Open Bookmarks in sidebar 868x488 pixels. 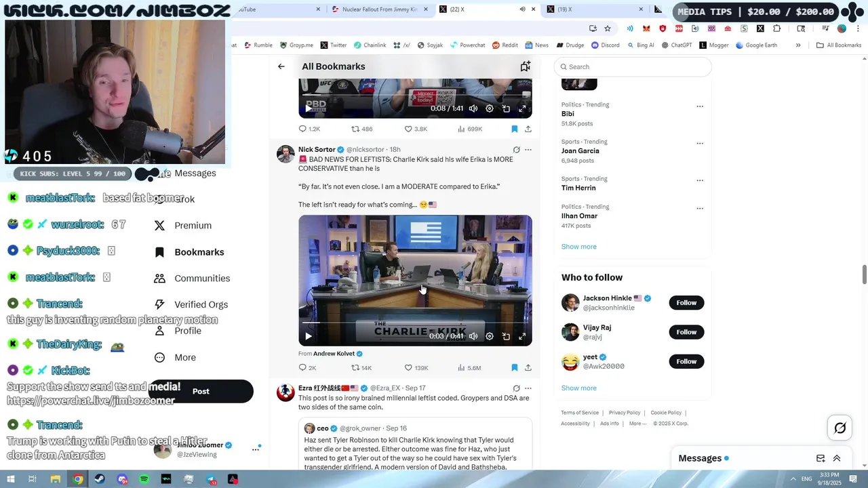[x=189, y=252]
